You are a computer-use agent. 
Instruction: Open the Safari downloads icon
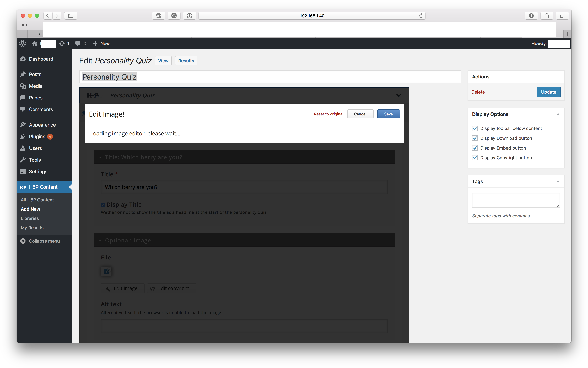tap(531, 16)
